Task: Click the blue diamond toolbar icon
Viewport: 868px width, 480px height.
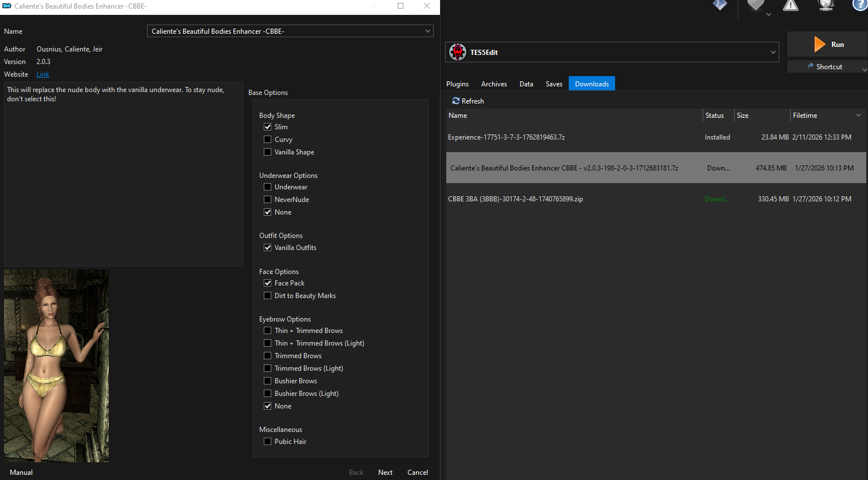Action: point(720,5)
